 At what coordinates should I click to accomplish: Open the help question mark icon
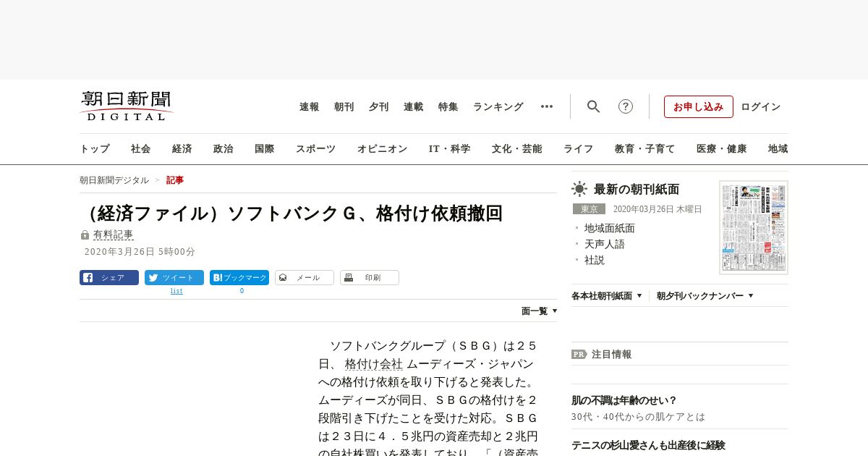pyautogui.click(x=626, y=106)
